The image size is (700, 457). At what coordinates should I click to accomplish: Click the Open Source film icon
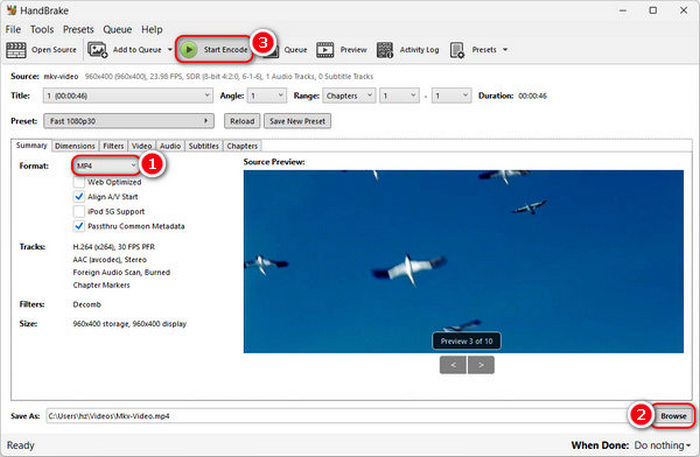[x=17, y=49]
